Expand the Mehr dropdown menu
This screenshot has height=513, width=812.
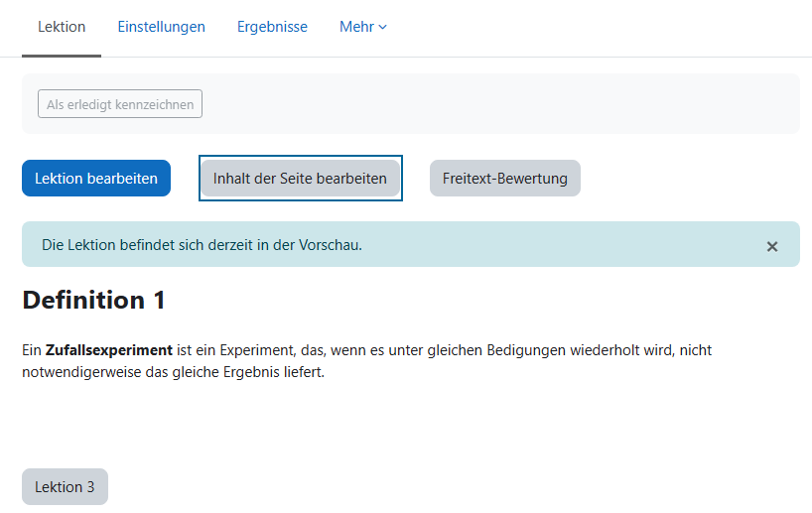point(363,27)
